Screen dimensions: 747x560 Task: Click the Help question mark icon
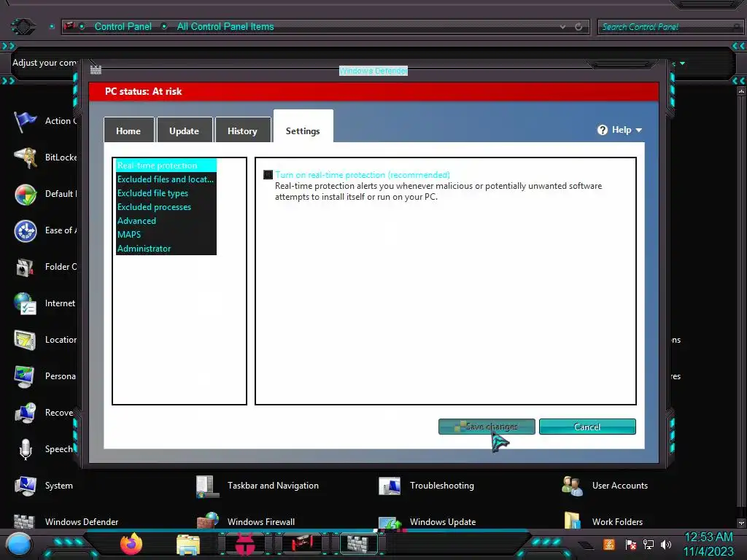[603, 130]
